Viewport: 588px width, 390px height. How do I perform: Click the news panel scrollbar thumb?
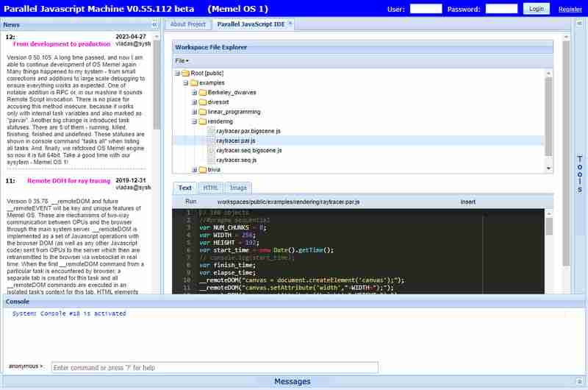point(157,85)
